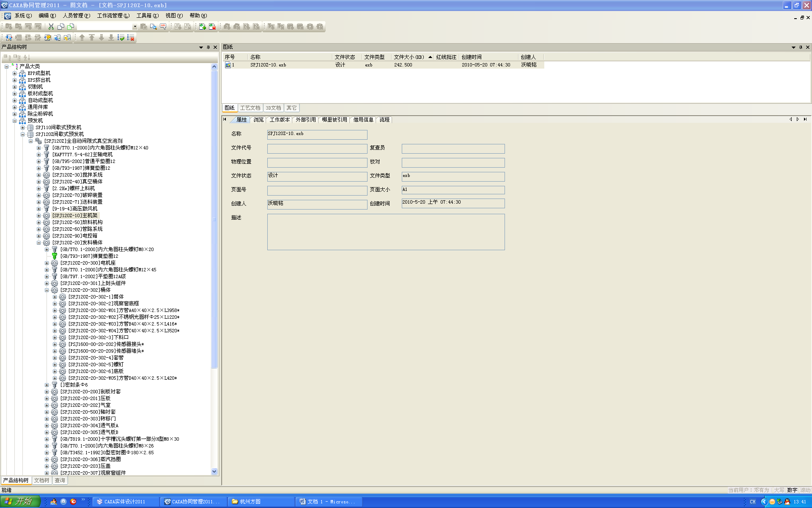812x508 pixels.
Task: Switch to the 哪里被引用 tab
Action: [334, 120]
